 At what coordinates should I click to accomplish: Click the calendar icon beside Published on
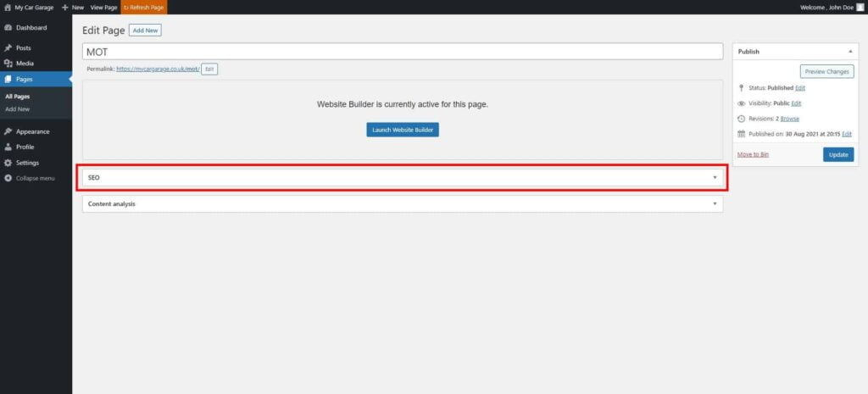point(741,134)
